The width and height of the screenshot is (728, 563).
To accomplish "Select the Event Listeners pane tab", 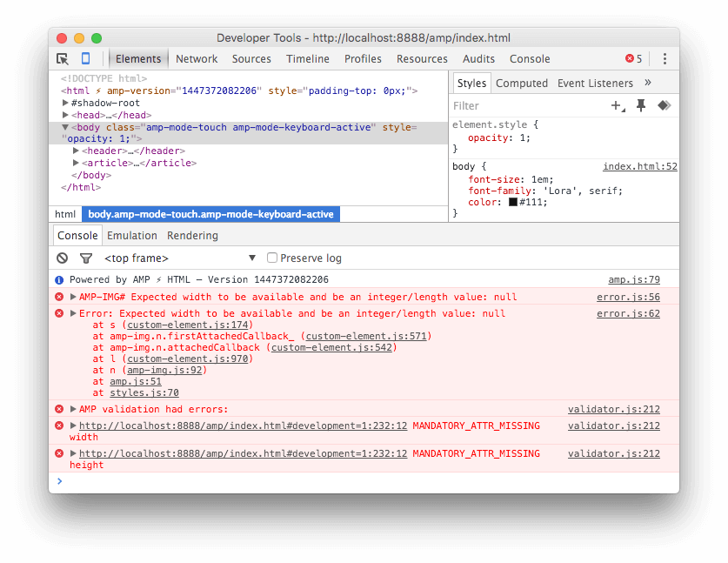I will [x=595, y=84].
